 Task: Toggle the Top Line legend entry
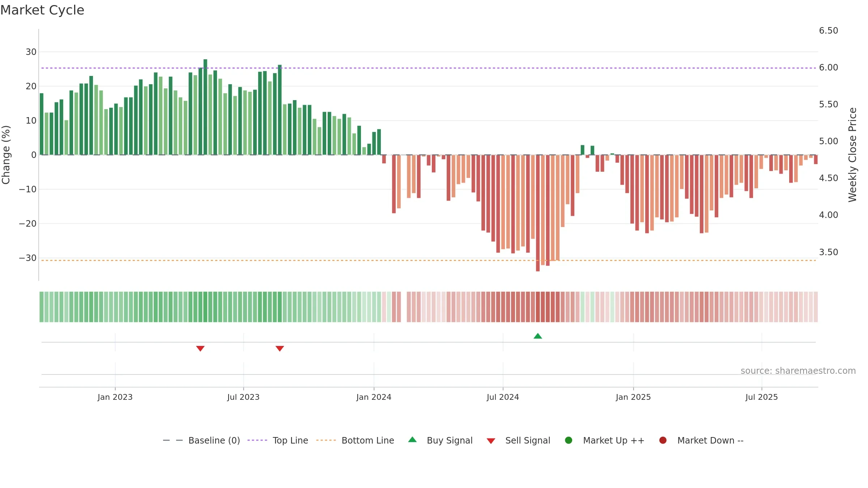tap(278, 440)
